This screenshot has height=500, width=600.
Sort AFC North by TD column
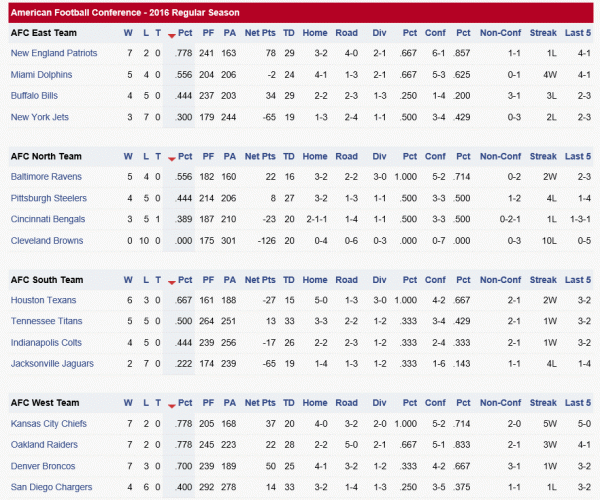click(x=289, y=156)
